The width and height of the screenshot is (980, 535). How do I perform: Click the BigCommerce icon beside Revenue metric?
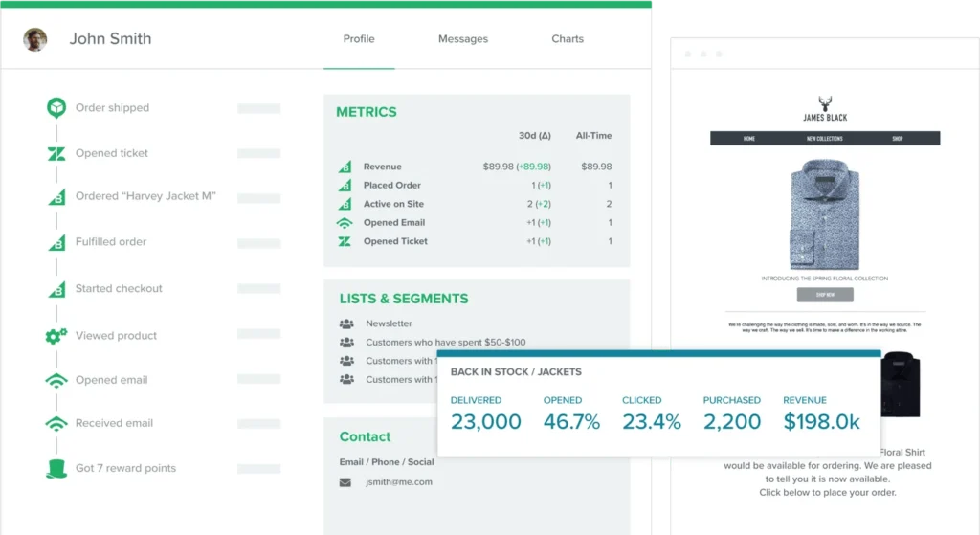345,167
